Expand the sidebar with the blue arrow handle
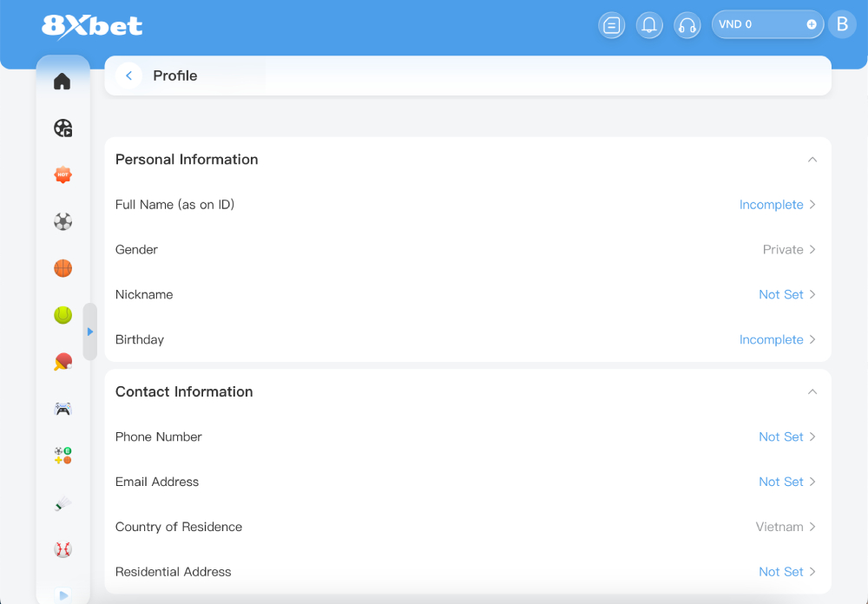868x604 pixels. [89, 332]
